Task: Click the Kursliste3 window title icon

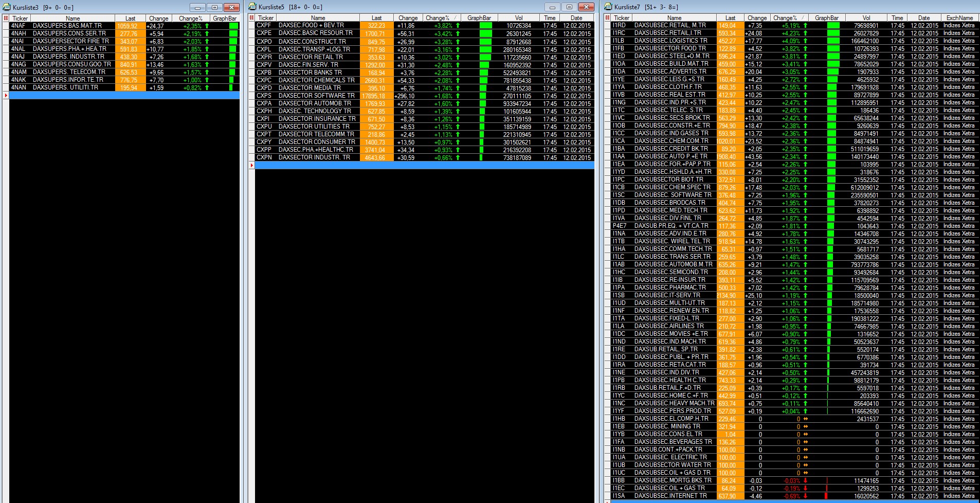Action: coord(7,7)
